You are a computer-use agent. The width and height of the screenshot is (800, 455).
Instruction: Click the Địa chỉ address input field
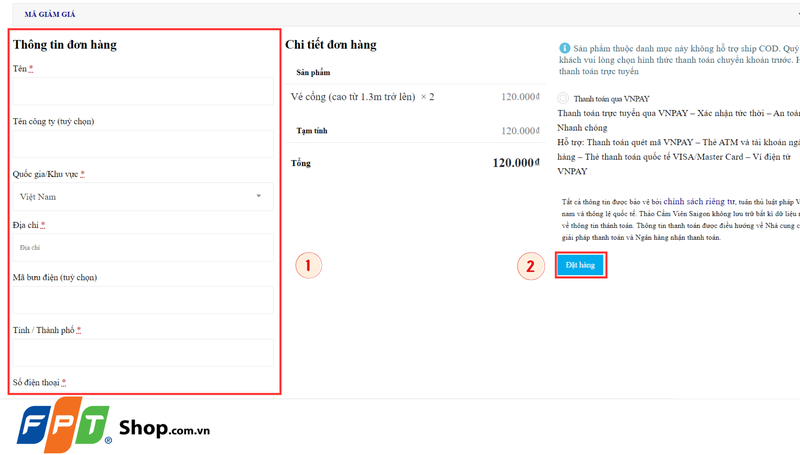(x=143, y=247)
